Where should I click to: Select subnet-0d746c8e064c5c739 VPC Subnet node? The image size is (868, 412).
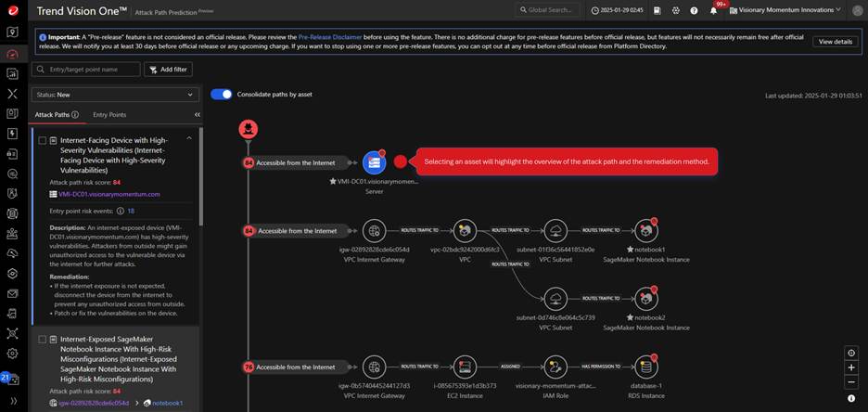[555, 299]
